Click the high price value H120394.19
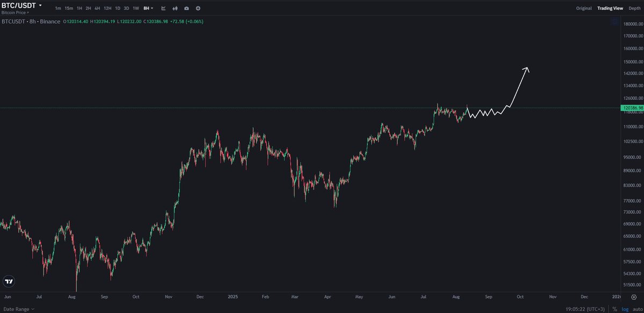 [x=103, y=21]
